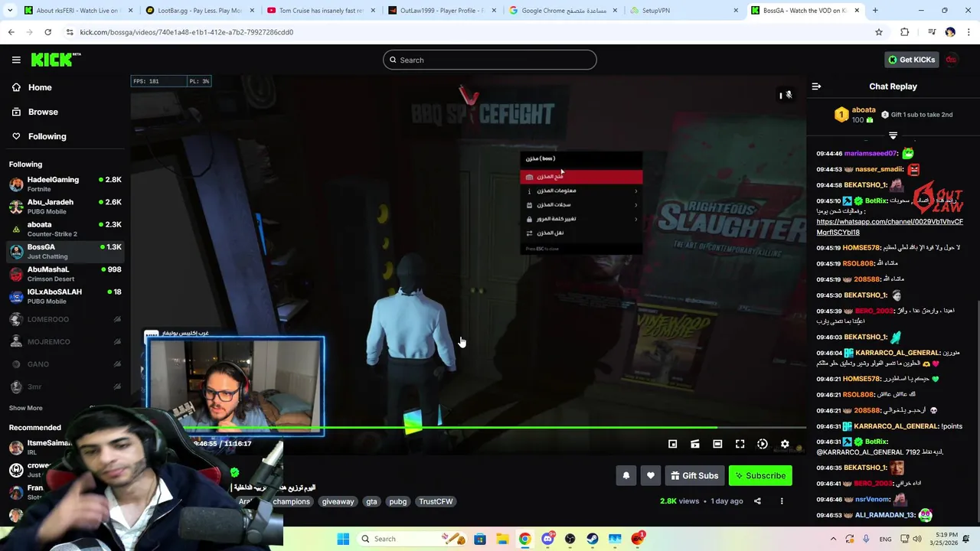Enter fullscreen on video player
Screen dimensions: 980x551
(740, 444)
